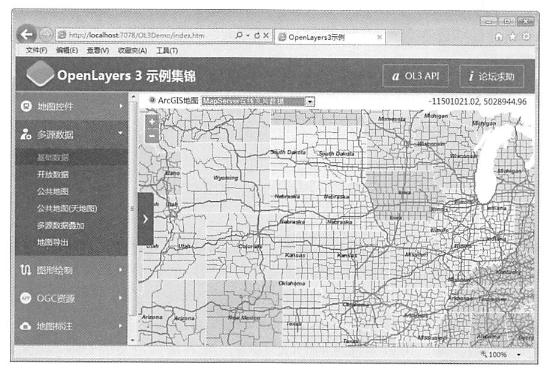The height and width of the screenshot is (374, 552).
Task: Open the 文件(F) menu
Action: pyautogui.click(x=36, y=51)
